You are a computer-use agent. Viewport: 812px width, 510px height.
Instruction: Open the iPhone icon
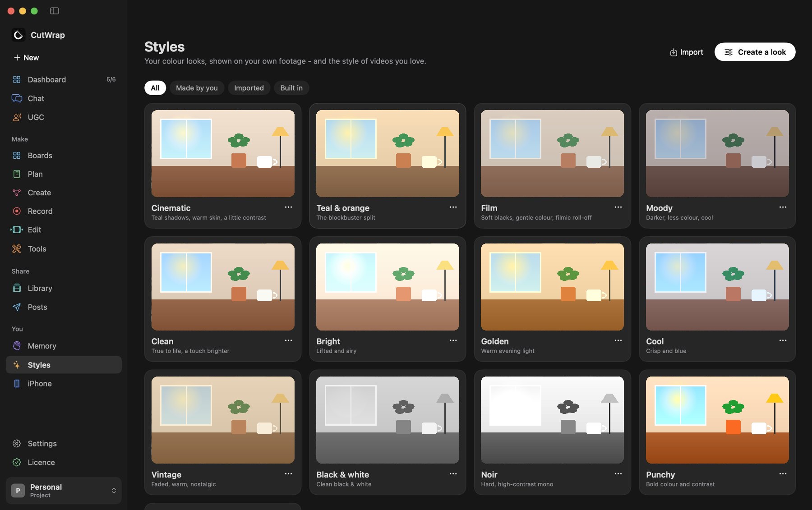pos(17,384)
